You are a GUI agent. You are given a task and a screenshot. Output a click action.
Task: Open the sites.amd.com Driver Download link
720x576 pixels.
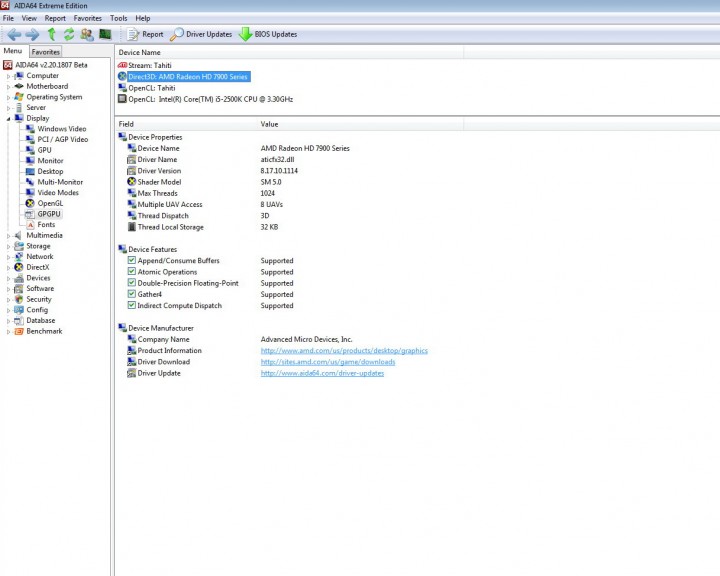[x=328, y=362]
